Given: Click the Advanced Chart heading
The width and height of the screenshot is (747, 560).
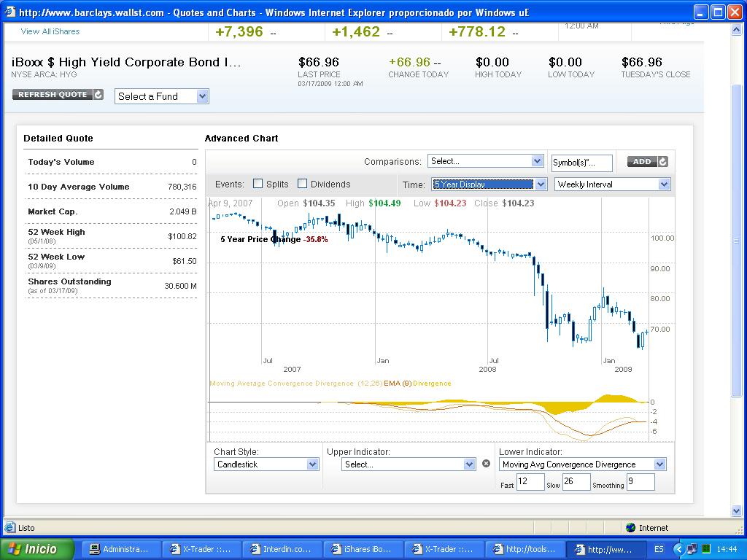Looking at the screenshot, I should click(x=241, y=139).
